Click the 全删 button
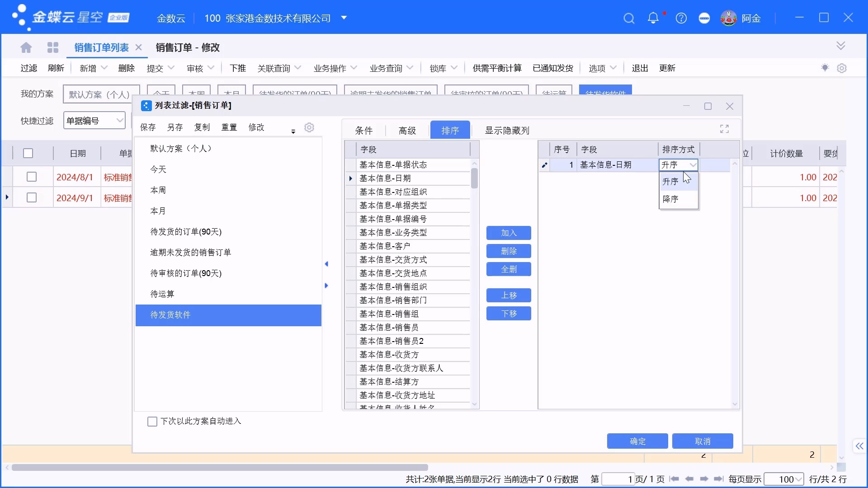Viewport: 868px width, 488px height. coord(509,269)
